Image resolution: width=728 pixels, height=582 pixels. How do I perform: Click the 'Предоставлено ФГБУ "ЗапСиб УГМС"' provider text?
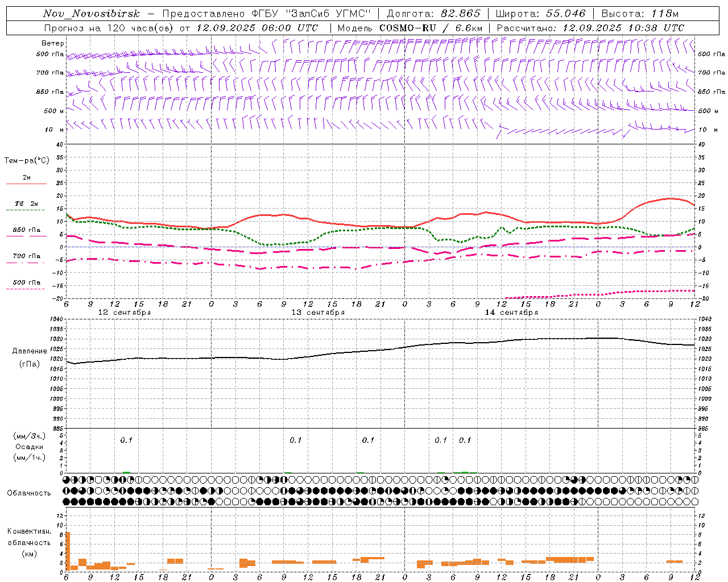267,14
